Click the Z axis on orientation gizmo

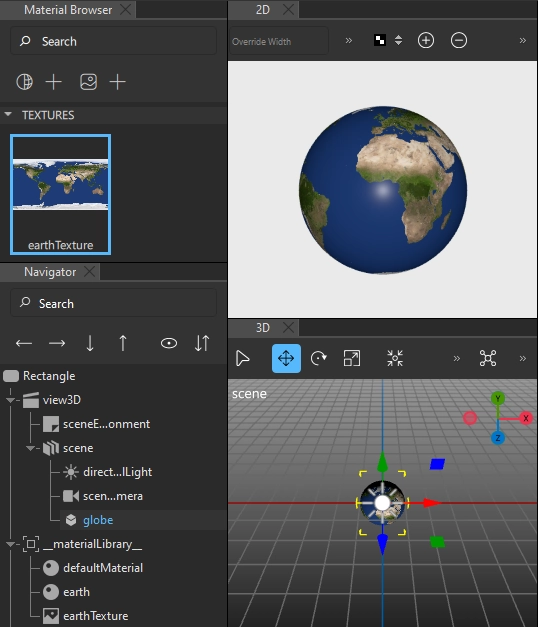click(x=498, y=438)
